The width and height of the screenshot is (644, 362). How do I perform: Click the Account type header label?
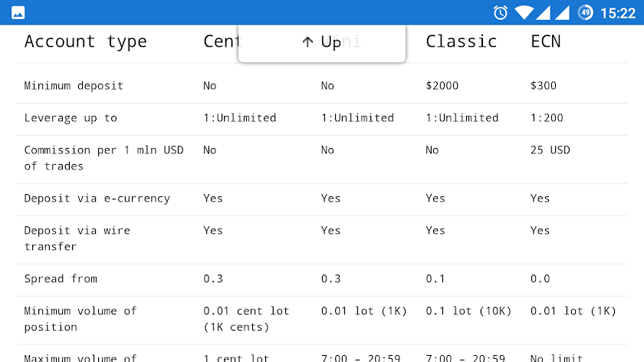point(85,41)
